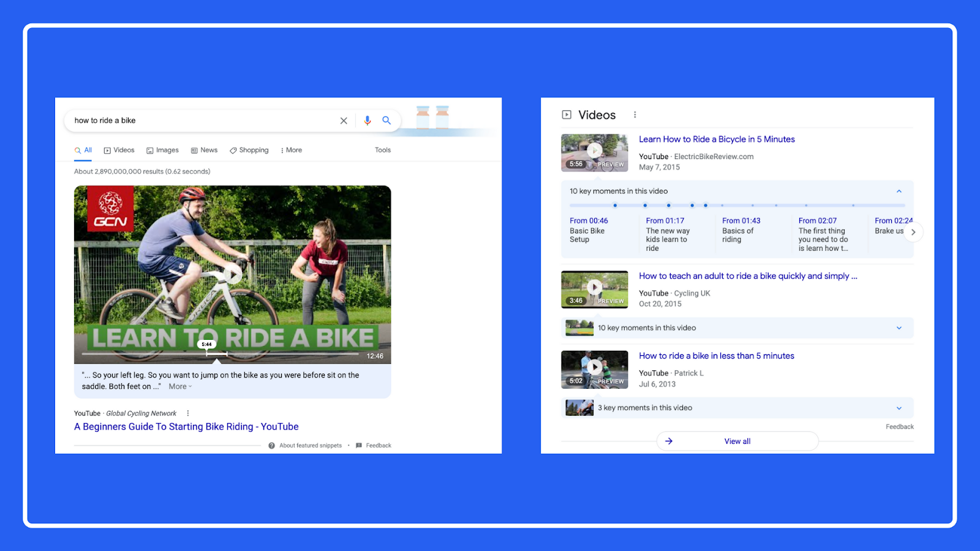Click the small key moments thumbnail for Cycling UK video
Image resolution: width=980 pixels, height=551 pixels.
click(579, 328)
